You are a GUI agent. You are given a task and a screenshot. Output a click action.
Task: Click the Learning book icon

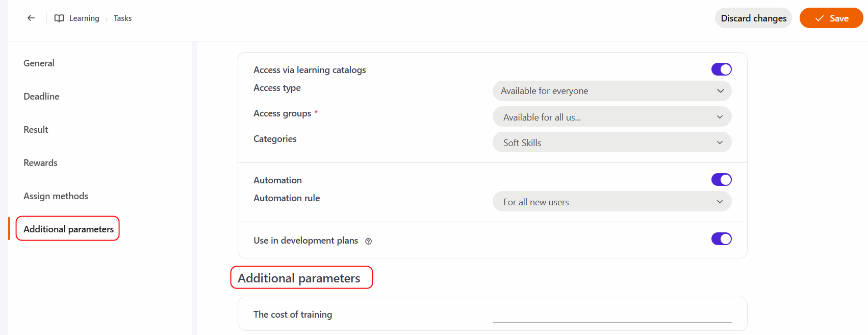pyautogui.click(x=59, y=18)
